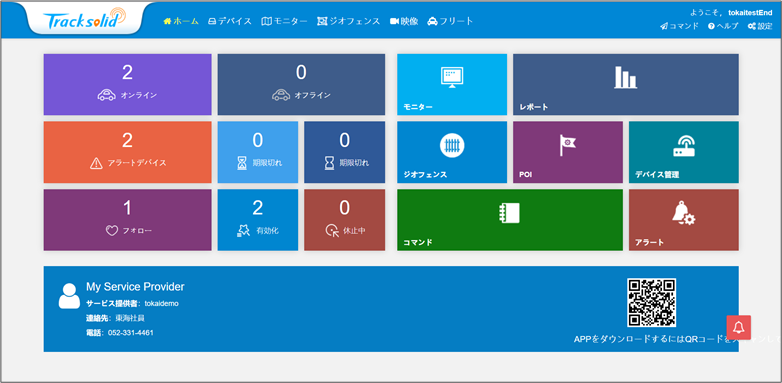Screen dimensions: 782x383
Task: Click the warning triangle alert icon
Action: pyautogui.click(x=96, y=163)
